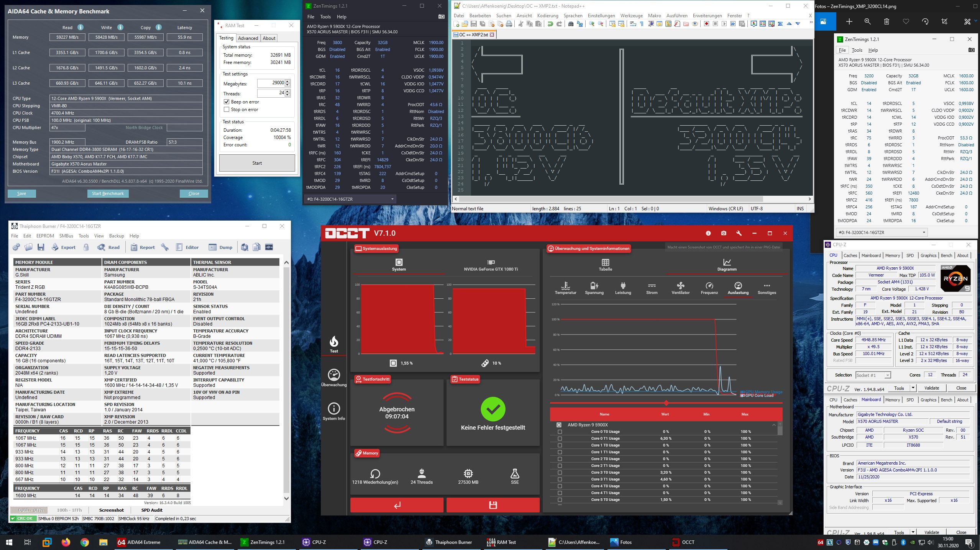Switch to the SPD tab in upper CPU-Z

910,255
